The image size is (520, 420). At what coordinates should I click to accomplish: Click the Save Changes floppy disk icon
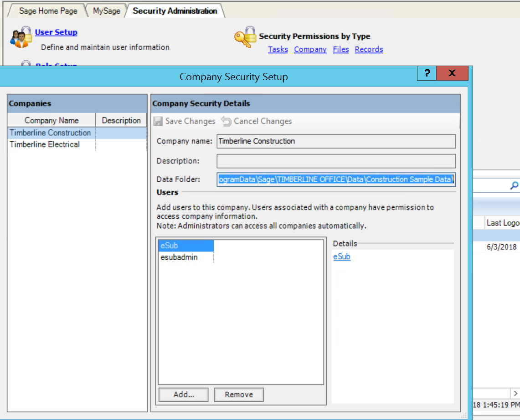pos(158,121)
